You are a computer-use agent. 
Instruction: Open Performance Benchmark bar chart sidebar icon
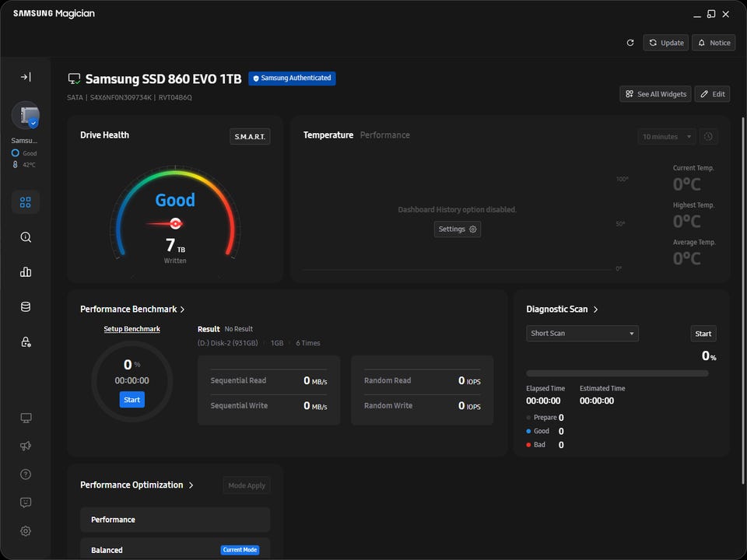[26, 272]
